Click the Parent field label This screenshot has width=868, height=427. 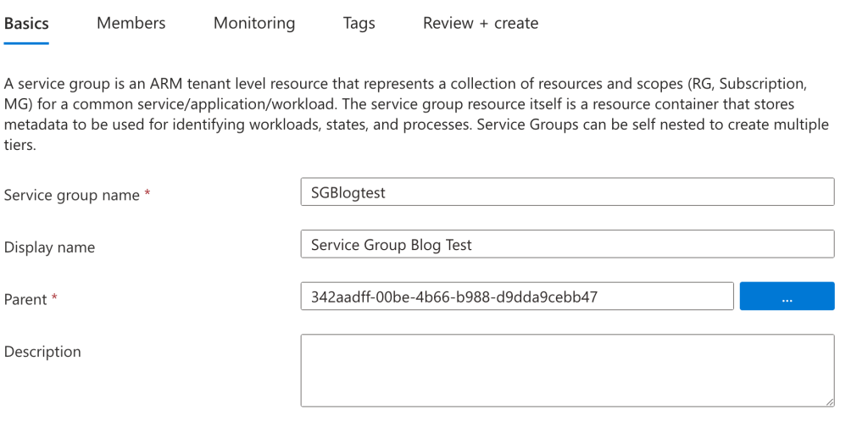(x=25, y=299)
